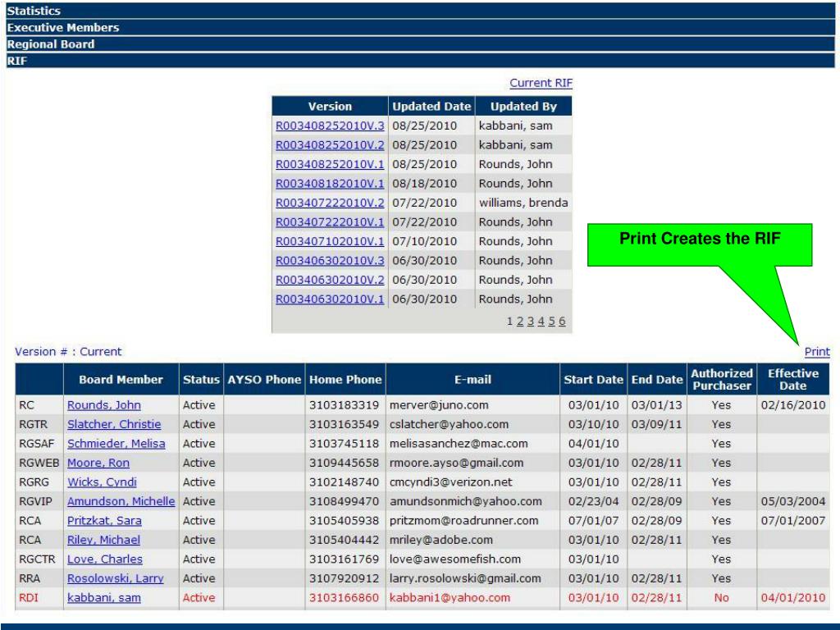Open board member Moore, Ron

[98, 463]
